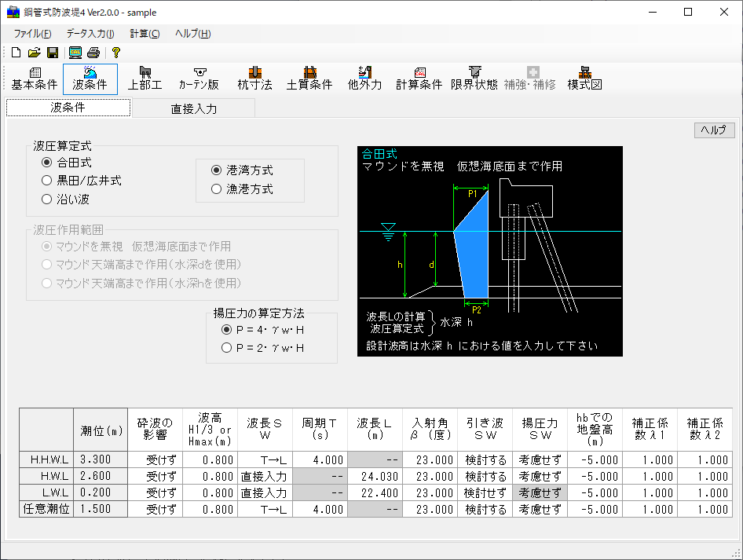Save with the floppy disk icon
Viewport: 743px width, 560px height.
tap(53, 53)
